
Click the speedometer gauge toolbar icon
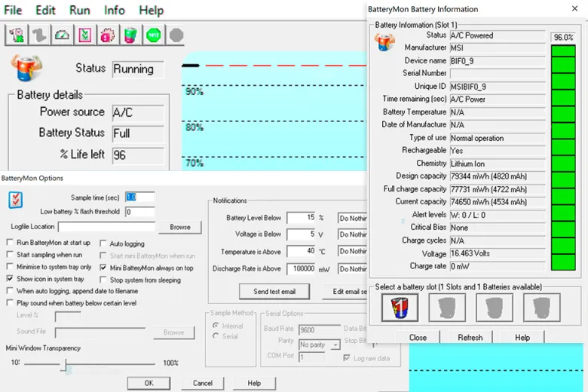(x=63, y=35)
